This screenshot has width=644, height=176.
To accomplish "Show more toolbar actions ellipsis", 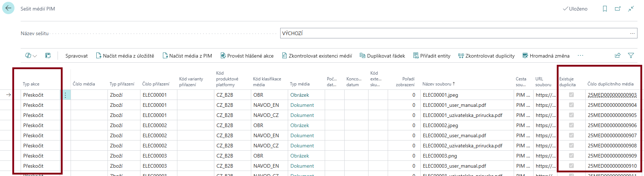I will 580,55.
